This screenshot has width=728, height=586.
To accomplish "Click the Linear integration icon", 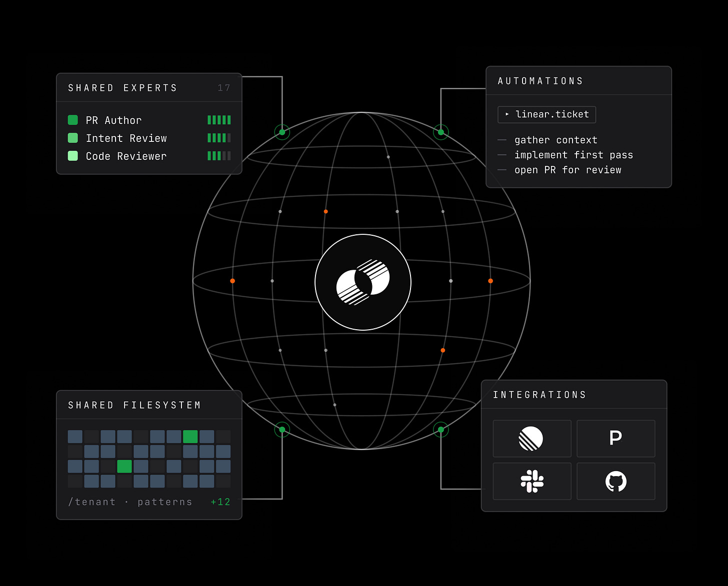I will point(531,439).
